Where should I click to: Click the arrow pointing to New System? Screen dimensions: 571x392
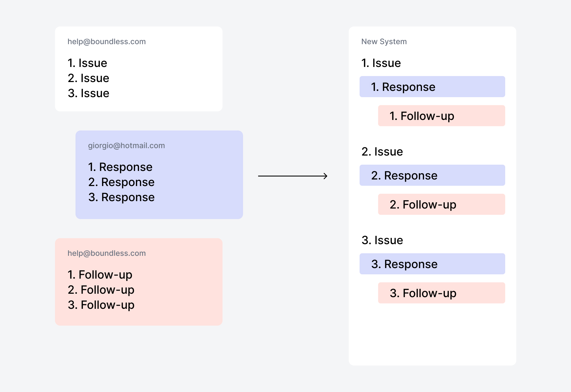tap(293, 176)
